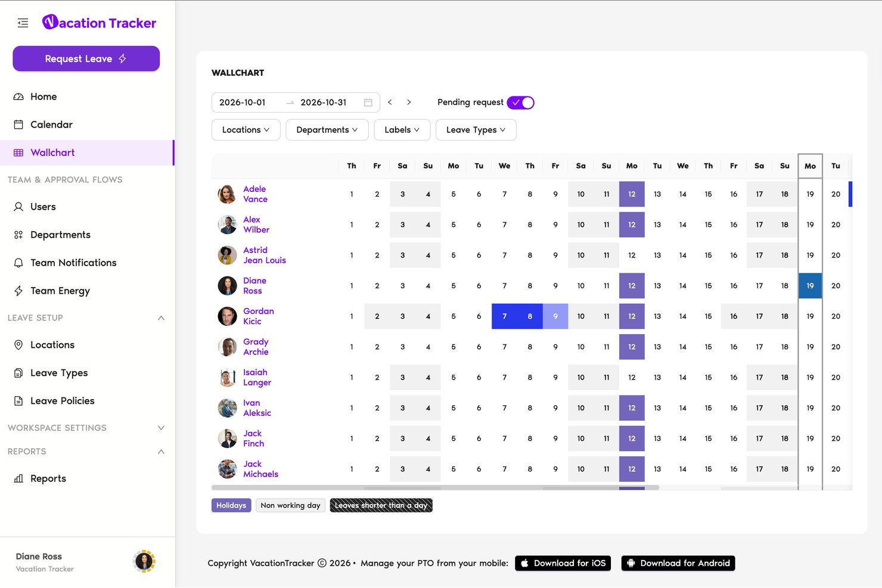Viewport: 882px width, 588px height.
Task: Open Jack Michaels' profile link
Action: click(x=260, y=469)
